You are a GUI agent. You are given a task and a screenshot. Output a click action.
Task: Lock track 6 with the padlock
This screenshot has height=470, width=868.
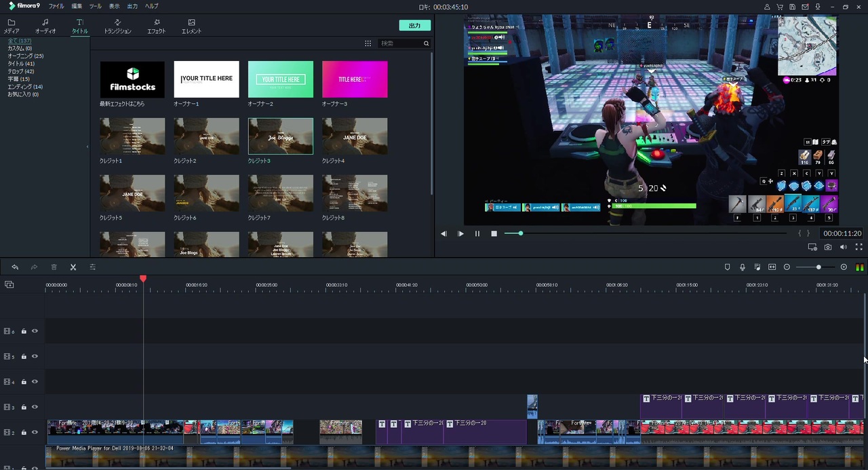click(x=24, y=332)
